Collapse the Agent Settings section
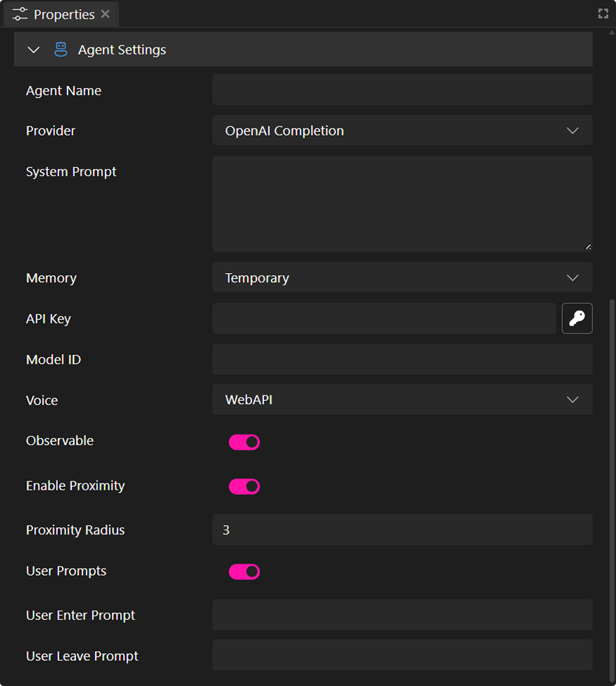 pyautogui.click(x=34, y=50)
